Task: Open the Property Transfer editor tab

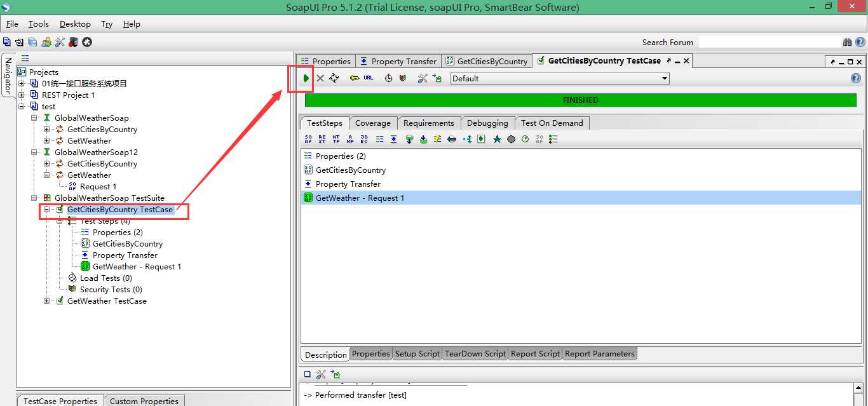Action: (398, 61)
